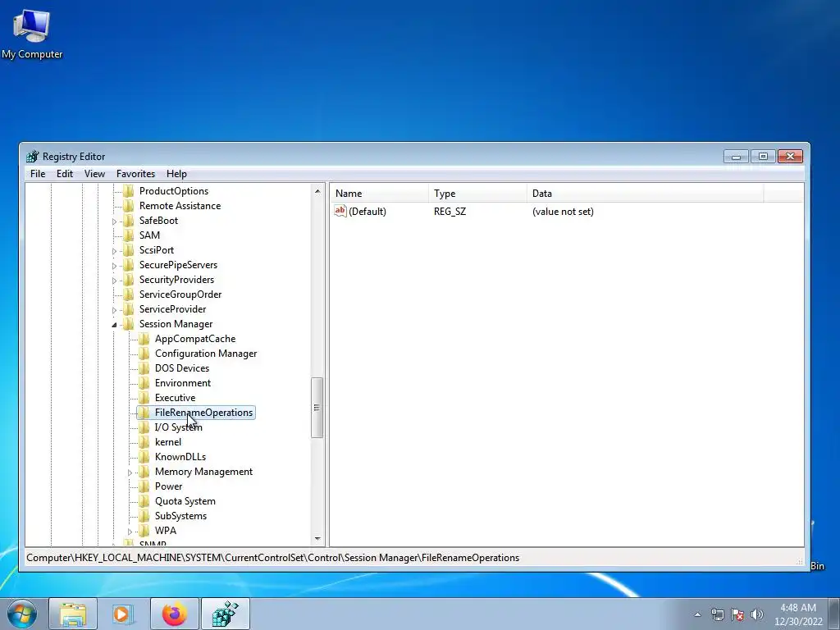Click the Action Center flag tray icon
Image resolution: width=840 pixels, height=630 pixels.
(737, 614)
